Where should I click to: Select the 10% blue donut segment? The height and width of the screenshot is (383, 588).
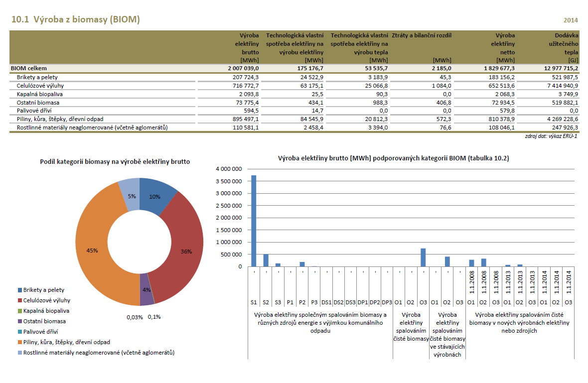(x=155, y=195)
